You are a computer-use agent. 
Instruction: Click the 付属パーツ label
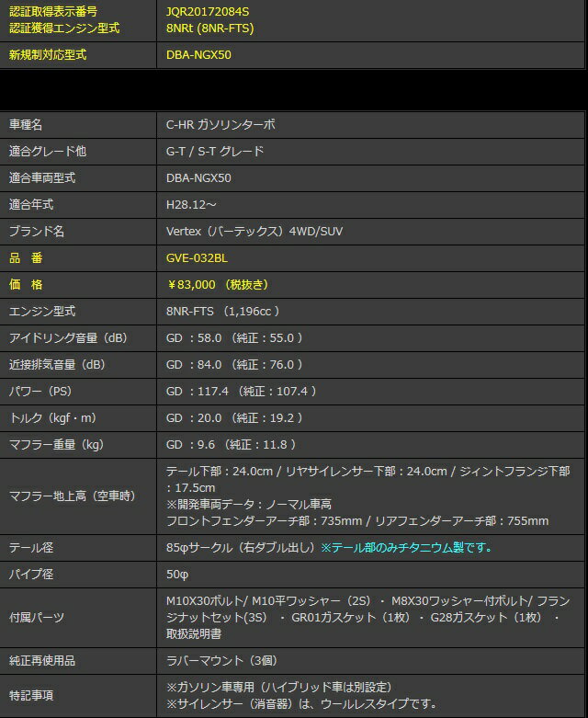[x=37, y=617]
